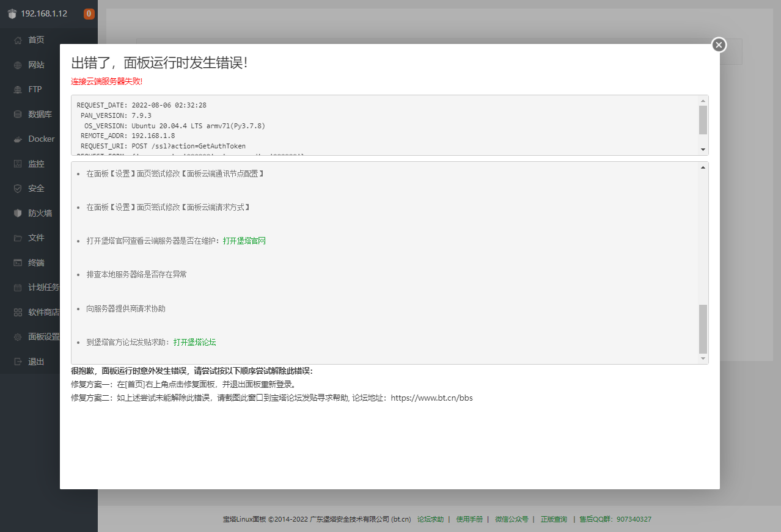
Task: Click the PAN_VERSION: 7.9.3 line
Action: click(116, 115)
